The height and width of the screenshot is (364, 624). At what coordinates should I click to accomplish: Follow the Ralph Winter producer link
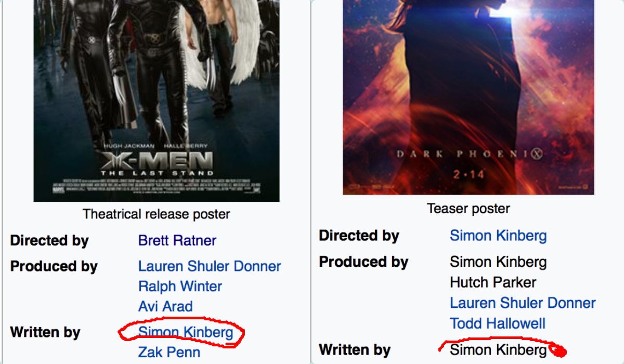click(x=180, y=287)
